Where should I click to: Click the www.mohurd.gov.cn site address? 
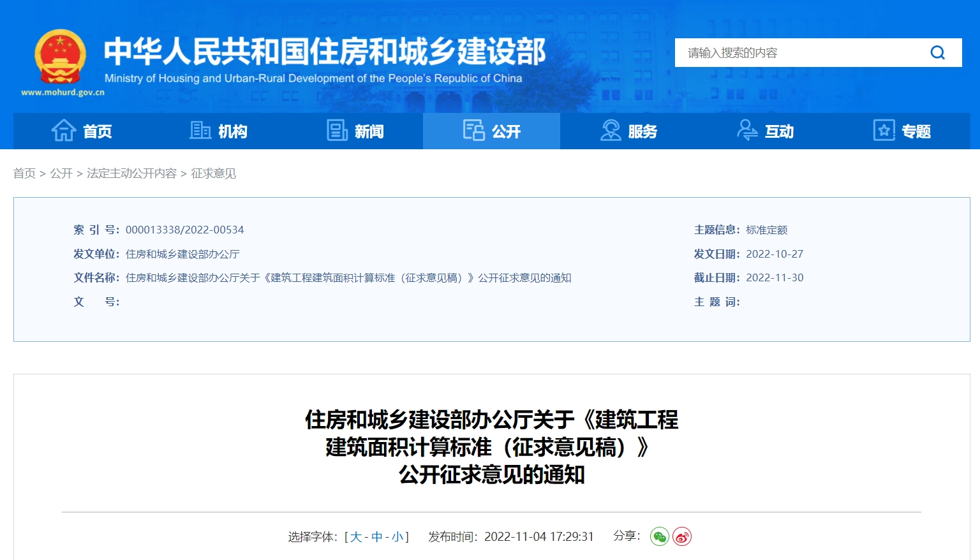(62, 91)
